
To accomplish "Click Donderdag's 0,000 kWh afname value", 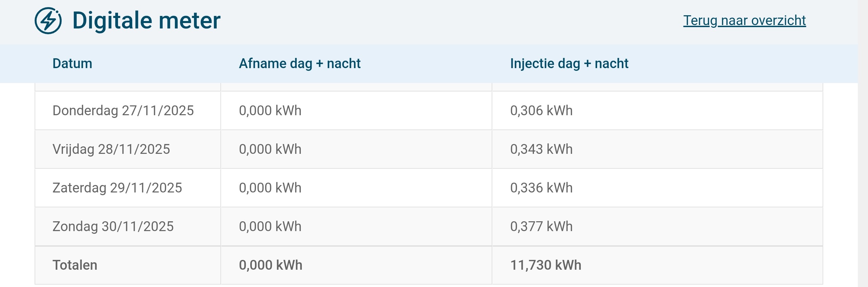I will coord(270,111).
